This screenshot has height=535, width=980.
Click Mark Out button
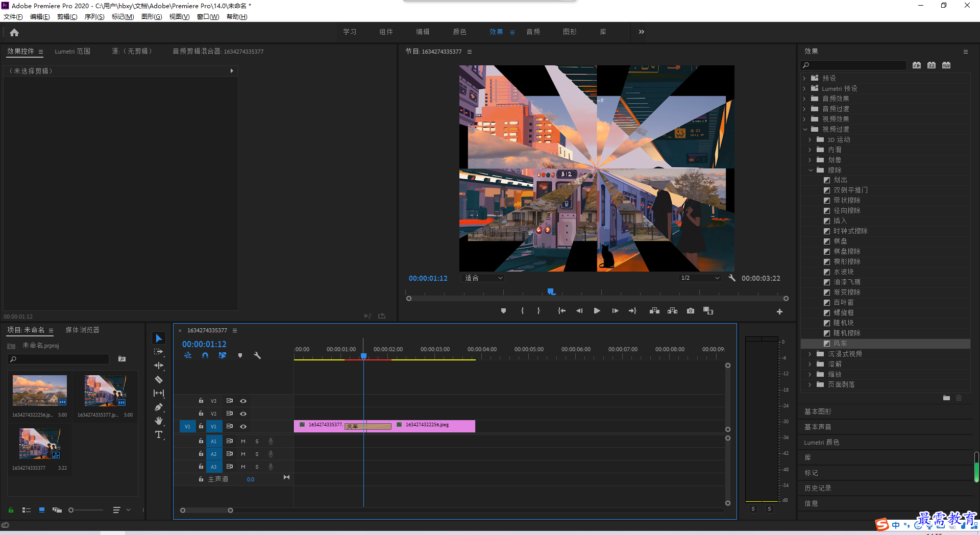(538, 311)
